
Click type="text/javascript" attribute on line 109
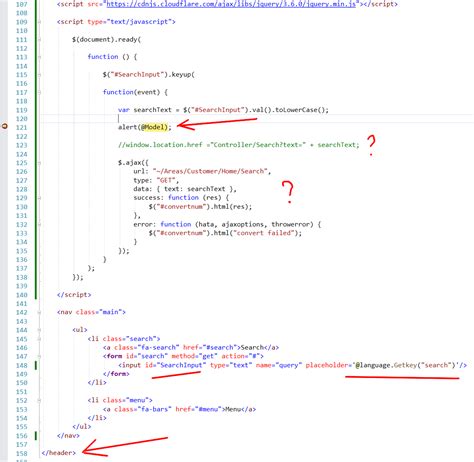coord(129,22)
